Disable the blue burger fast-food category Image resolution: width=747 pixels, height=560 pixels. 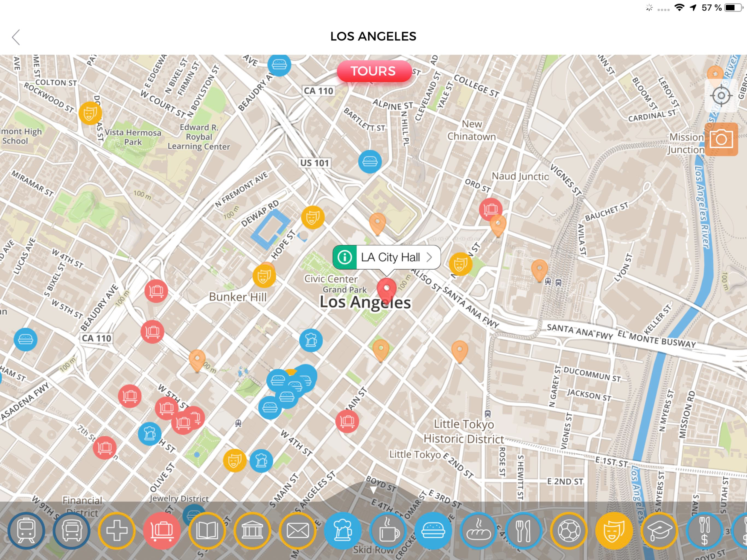[433, 531]
